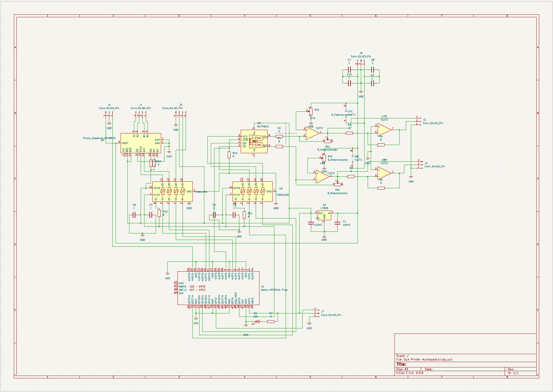Select the C6 capacitor symbol
Screen dimensions: 553x392
tap(134, 215)
